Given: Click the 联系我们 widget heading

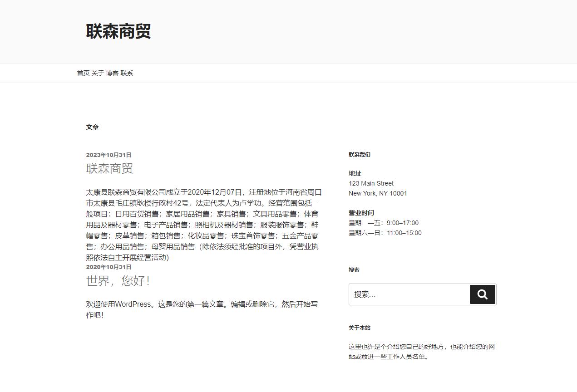Looking at the screenshot, I should pos(359,154).
